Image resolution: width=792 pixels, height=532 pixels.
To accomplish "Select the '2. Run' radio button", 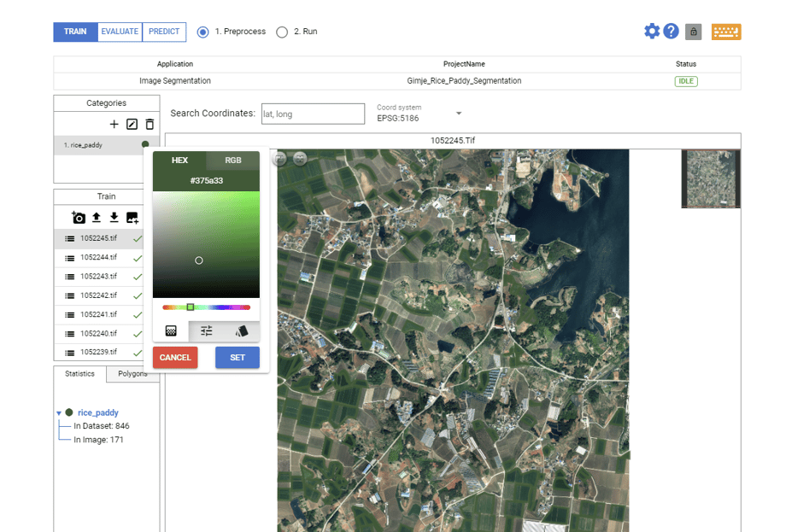I will [282, 32].
